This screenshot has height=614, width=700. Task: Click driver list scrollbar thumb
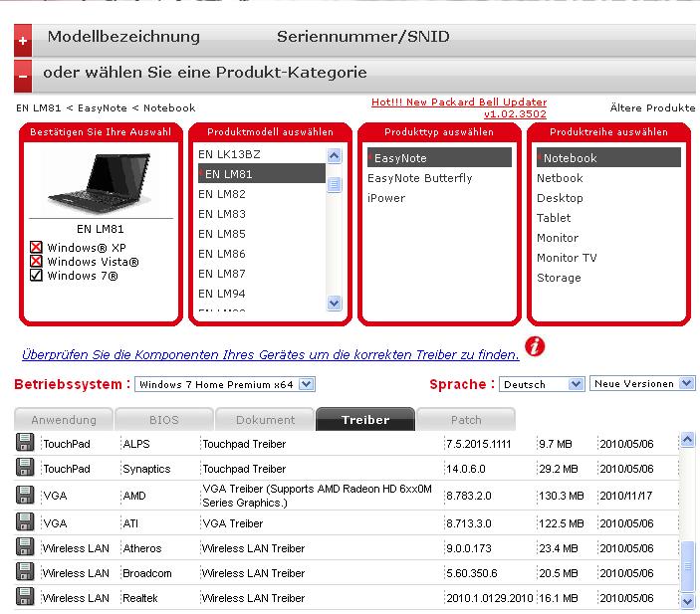[x=687, y=566]
